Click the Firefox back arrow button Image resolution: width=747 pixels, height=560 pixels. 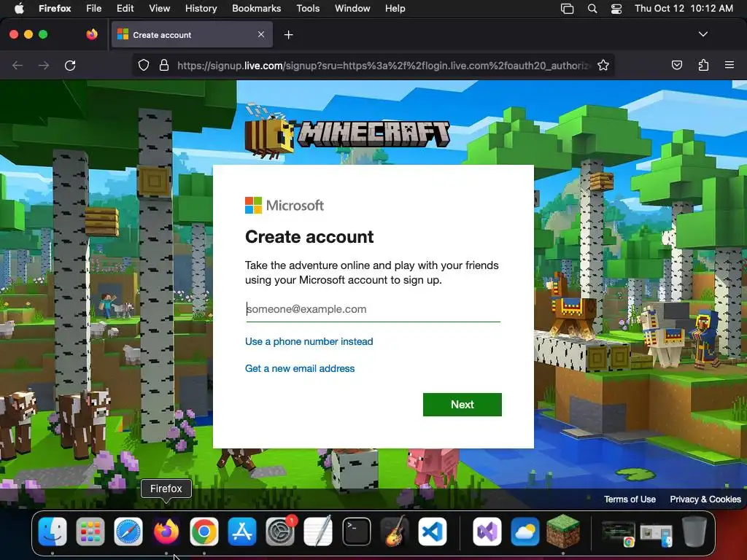coord(18,65)
